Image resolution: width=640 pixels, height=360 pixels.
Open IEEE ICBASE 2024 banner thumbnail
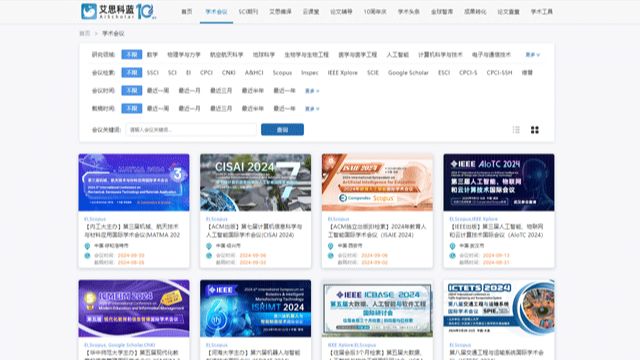pos(377,308)
